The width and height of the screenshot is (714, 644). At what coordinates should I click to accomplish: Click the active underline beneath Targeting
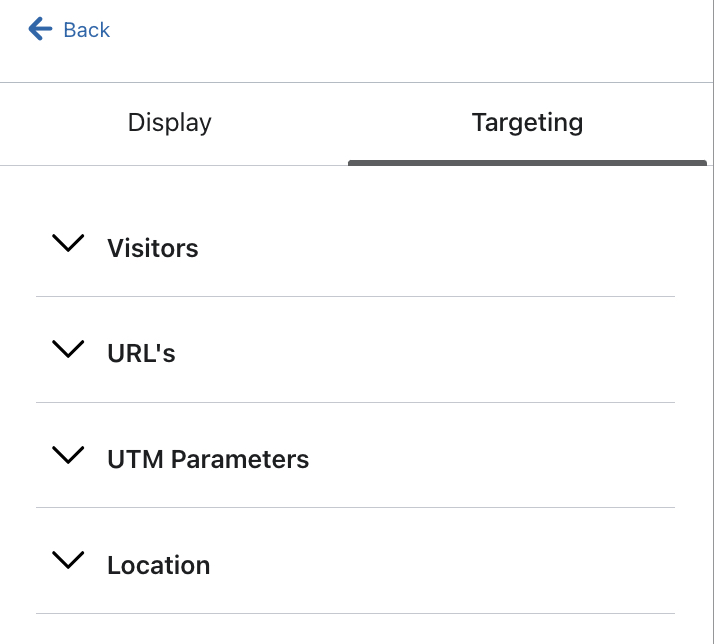click(527, 163)
